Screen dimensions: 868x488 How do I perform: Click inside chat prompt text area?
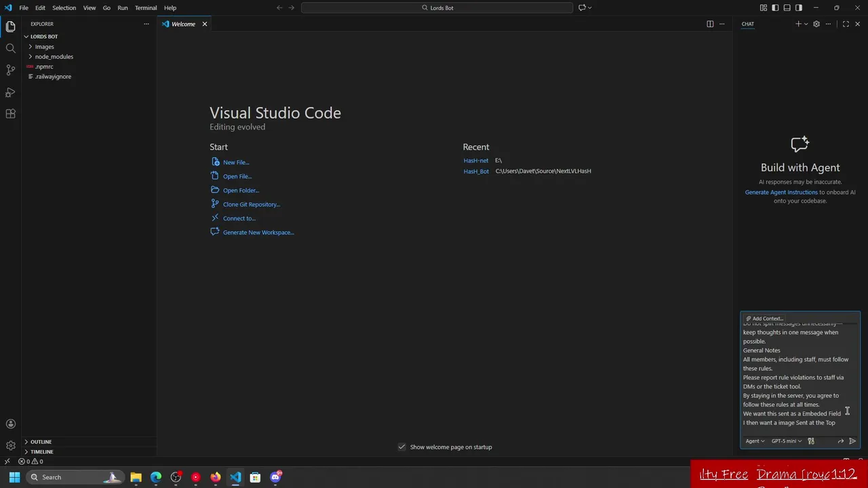[x=800, y=377]
